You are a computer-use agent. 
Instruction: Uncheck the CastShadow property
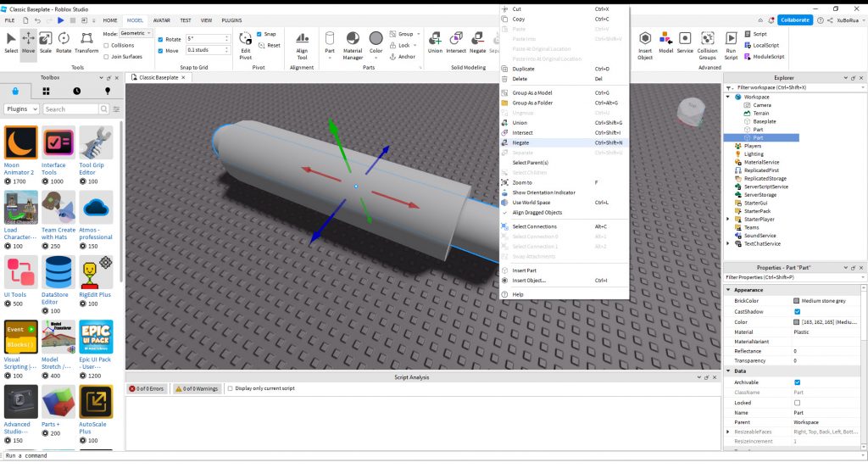[797, 312]
